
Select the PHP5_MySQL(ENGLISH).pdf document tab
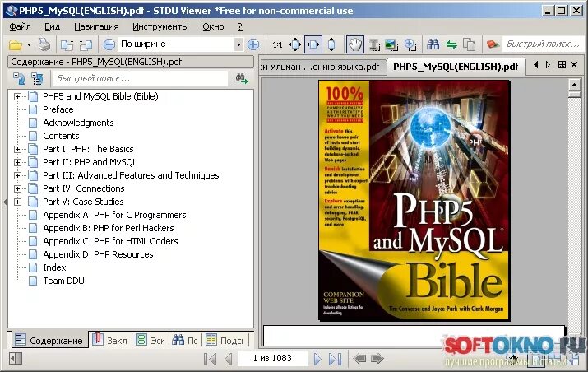(456, 67)
